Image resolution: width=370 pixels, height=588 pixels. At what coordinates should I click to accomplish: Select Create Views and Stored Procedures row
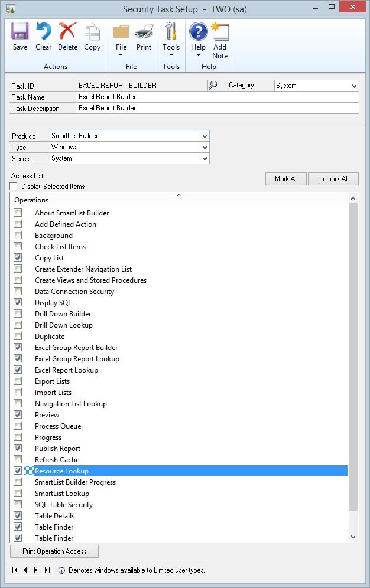pos(179,280)
